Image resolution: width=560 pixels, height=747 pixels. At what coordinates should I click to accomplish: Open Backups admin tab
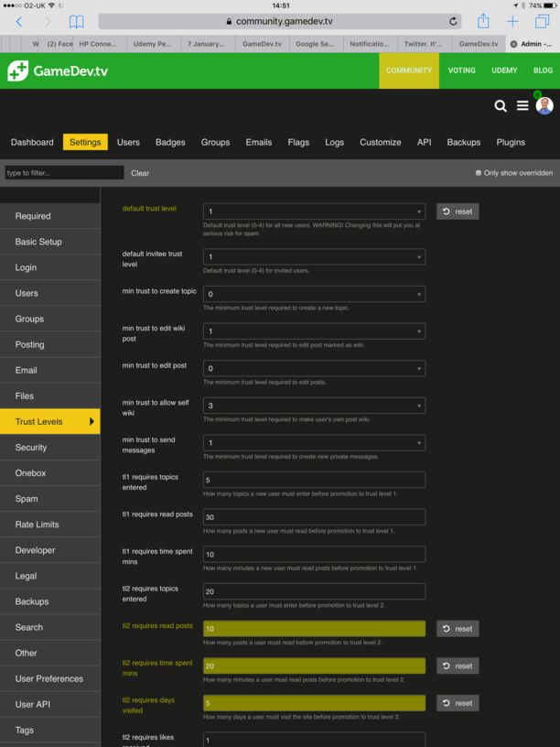pyautogui.click(x=463, y=142)
